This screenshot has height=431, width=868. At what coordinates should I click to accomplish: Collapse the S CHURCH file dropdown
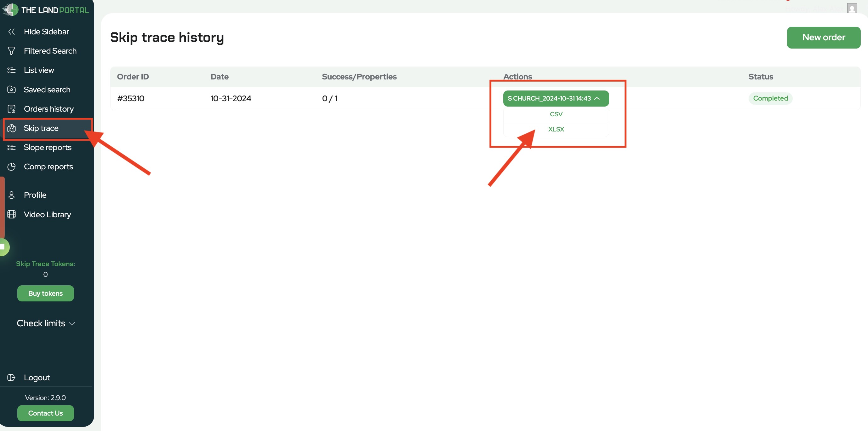(x=556, y=98)
